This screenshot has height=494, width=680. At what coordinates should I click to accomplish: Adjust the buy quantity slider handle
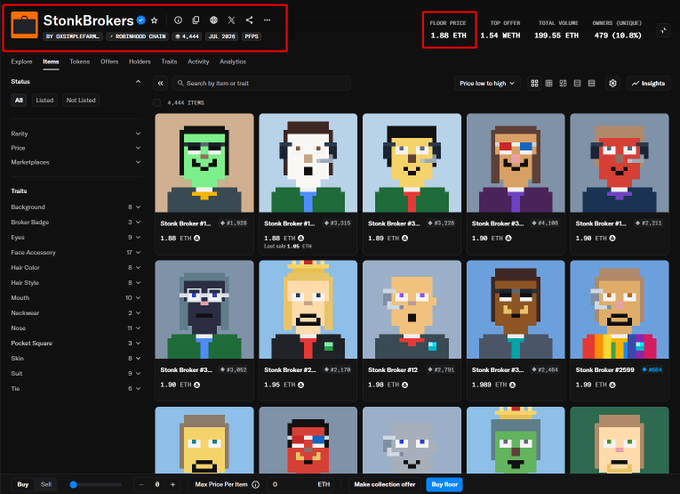tap(73, 484)
